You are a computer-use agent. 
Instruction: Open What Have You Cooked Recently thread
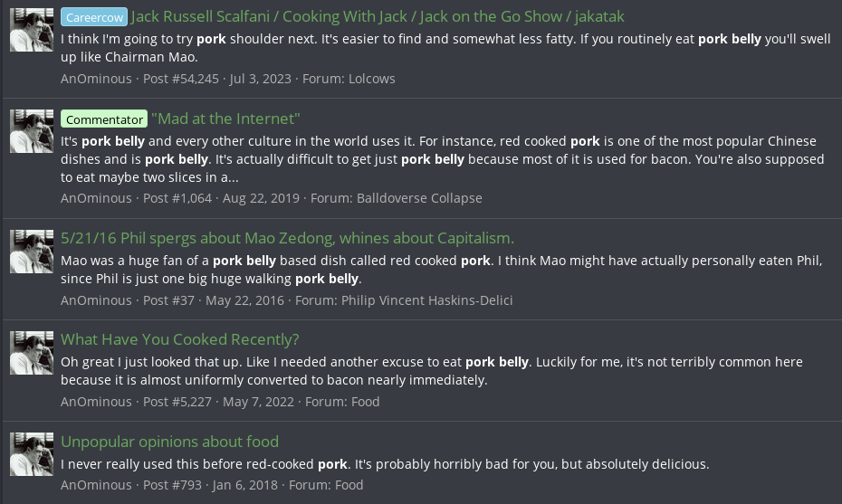(179, 340)
